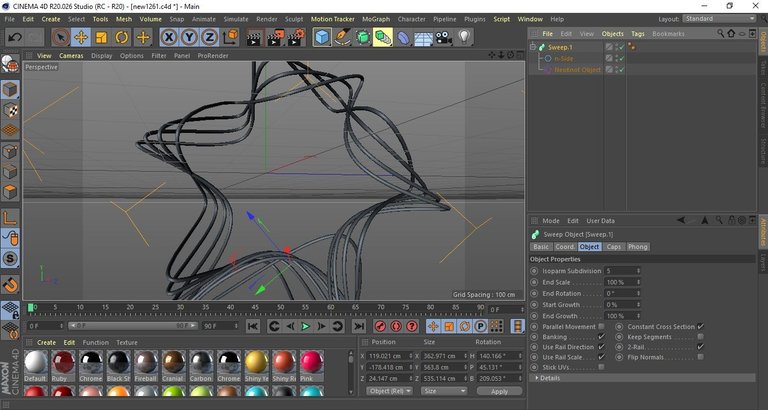
Task: Open the Phong tab
Action: [638, 247]
